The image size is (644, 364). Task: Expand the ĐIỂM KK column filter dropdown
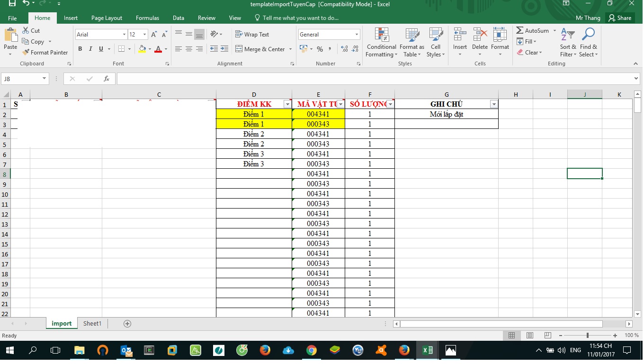point(287,104)
